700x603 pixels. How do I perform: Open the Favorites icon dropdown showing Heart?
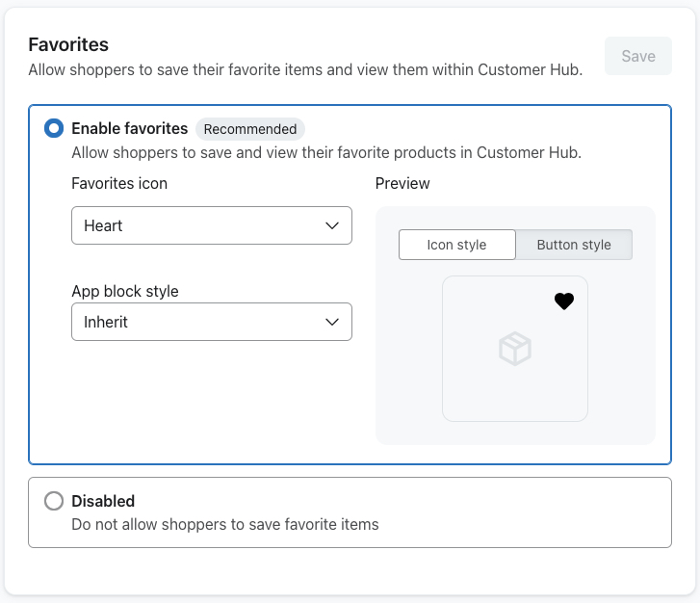click(212, 225)
